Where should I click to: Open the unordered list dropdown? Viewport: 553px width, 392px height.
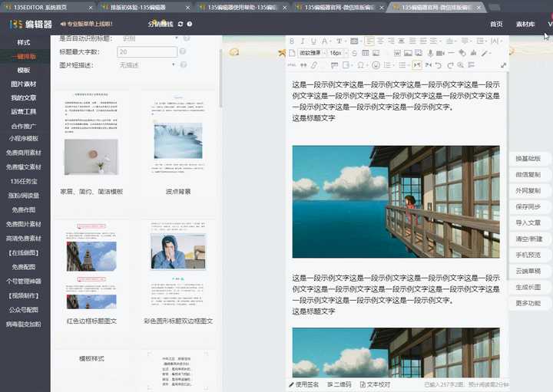pyautogui.click(x=408, y=65)
